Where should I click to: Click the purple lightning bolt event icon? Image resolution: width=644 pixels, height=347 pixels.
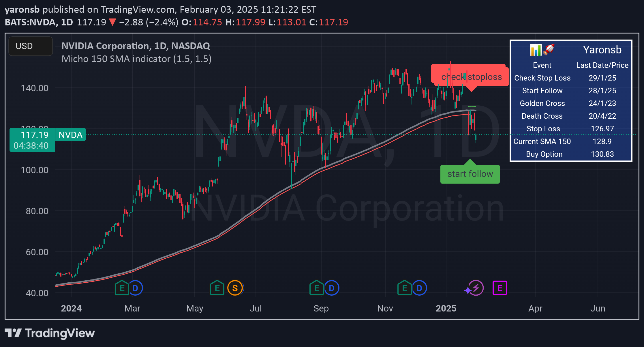pyautogui.click(x=476, y=288)
